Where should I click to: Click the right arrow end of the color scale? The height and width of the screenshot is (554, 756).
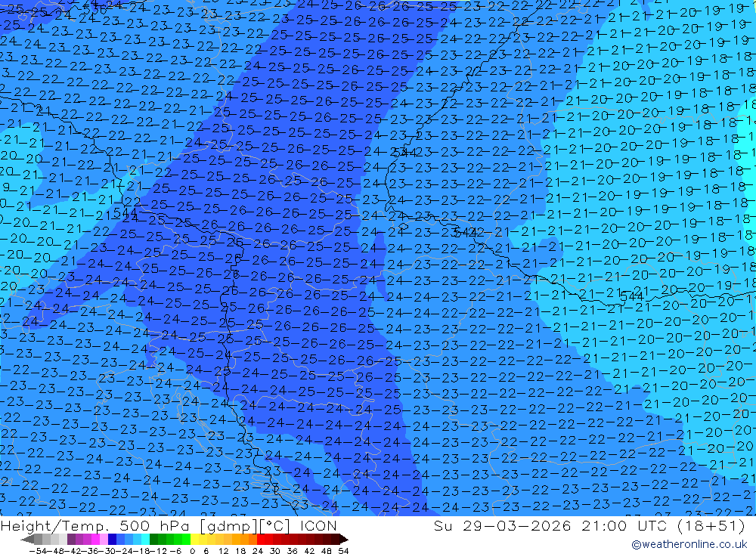pos(344,540)
